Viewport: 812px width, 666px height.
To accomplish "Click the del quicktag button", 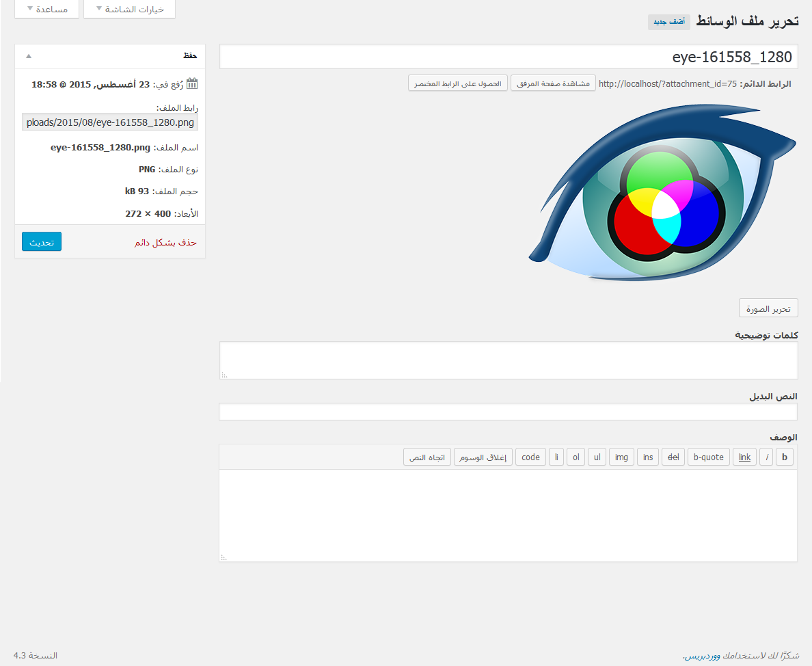I will pos(673,457).
